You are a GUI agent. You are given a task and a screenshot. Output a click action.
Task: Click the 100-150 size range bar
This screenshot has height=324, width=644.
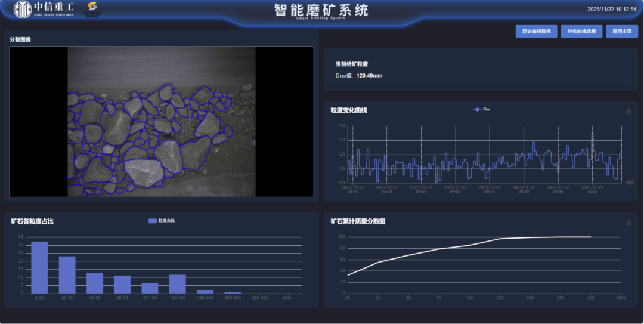click(x=177, y=283)
